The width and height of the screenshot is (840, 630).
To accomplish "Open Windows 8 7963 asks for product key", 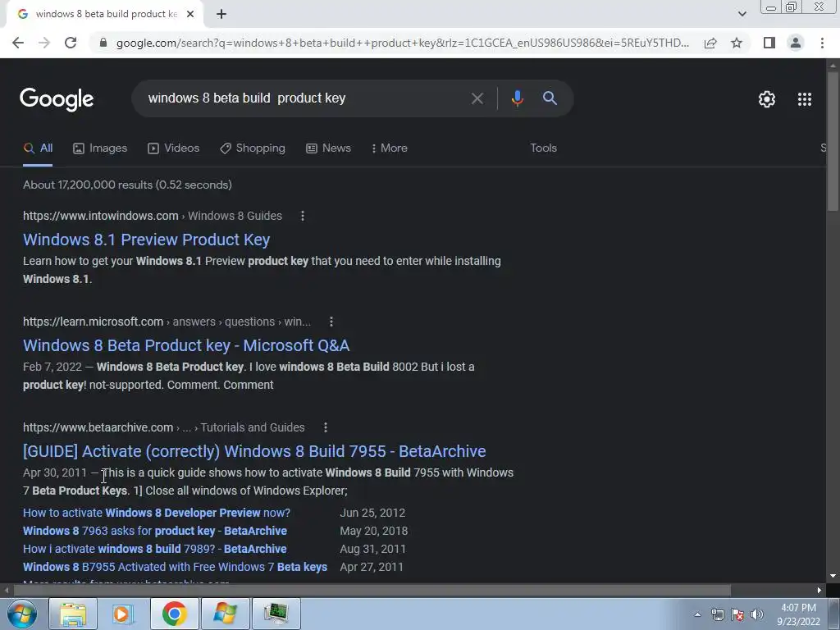I will pos(155,531).
